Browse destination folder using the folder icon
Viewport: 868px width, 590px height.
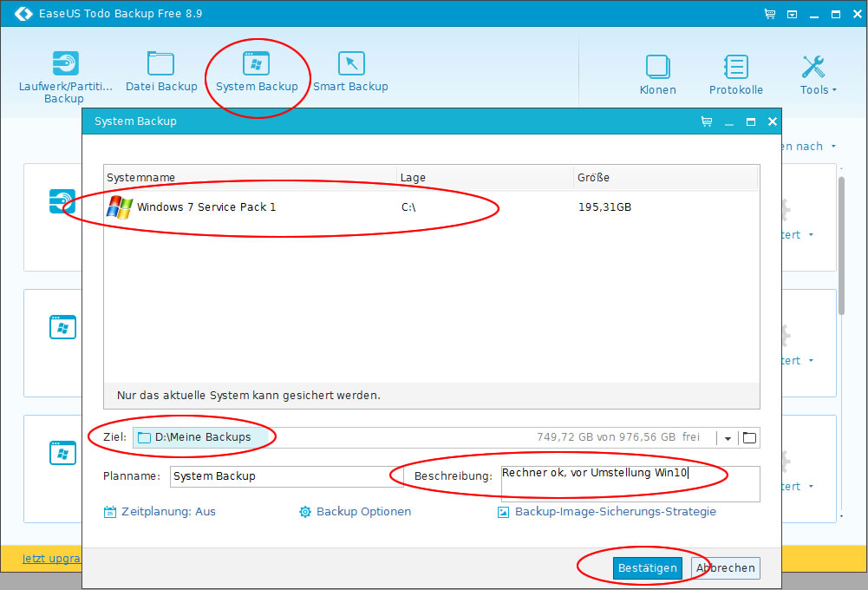coord(749,438)
